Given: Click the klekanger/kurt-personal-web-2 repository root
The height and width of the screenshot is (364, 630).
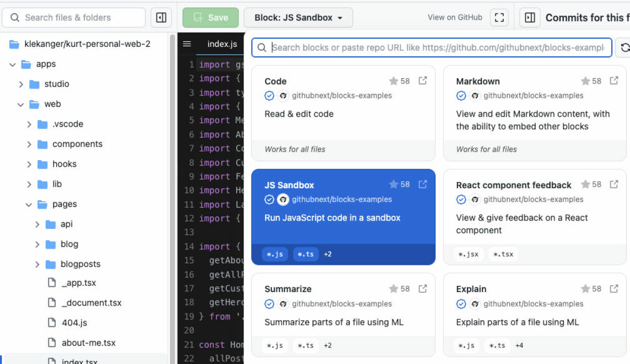Looking at the screenshot, I should 87,44.
